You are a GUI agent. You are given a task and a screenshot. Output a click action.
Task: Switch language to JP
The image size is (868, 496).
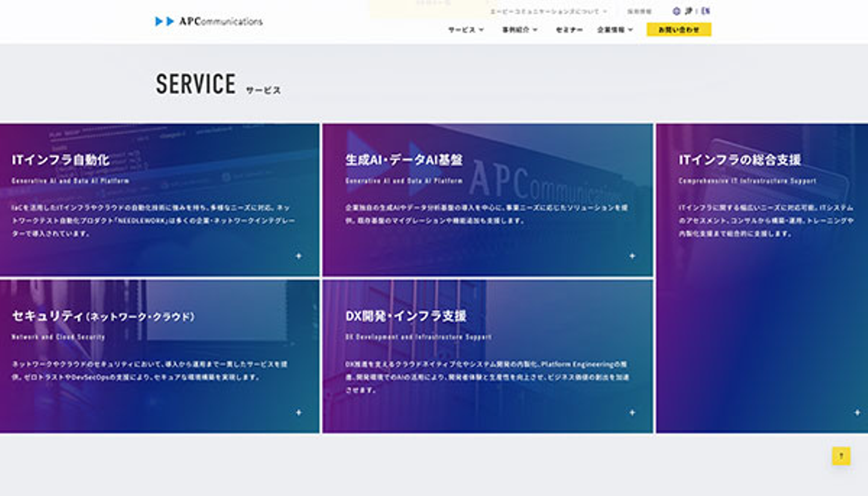[688, 11]
